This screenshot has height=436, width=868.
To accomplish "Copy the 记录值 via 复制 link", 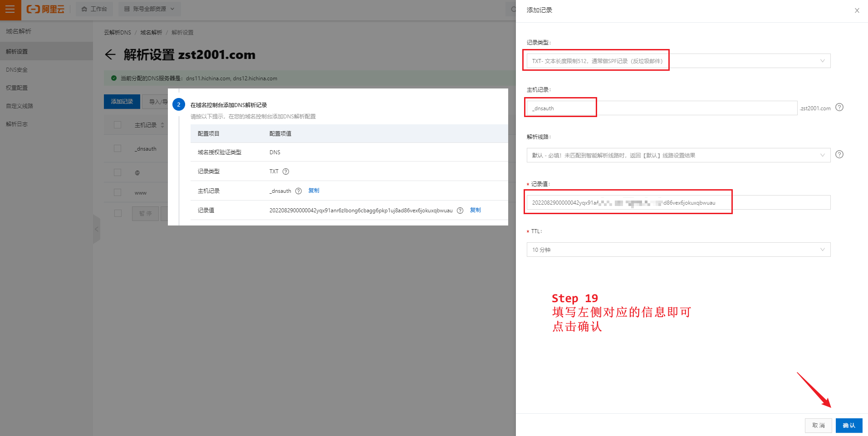I will point(475,210).
